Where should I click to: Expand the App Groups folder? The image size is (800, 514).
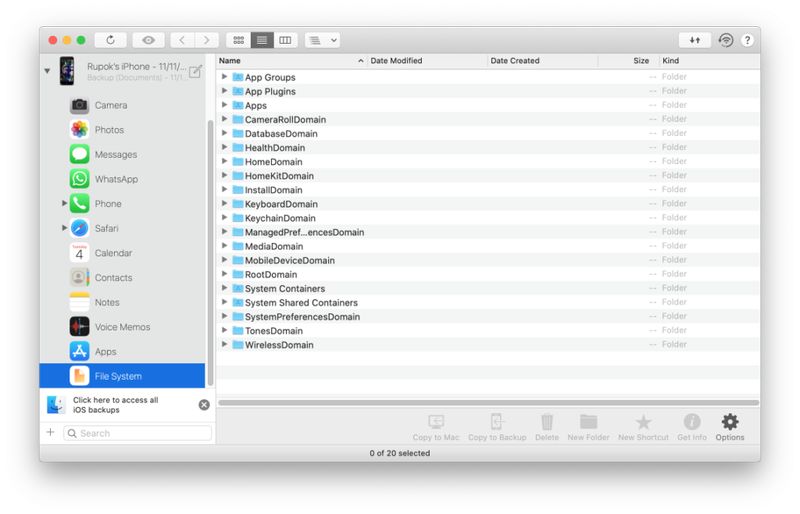pyautogui.click(x=224, y=77)
